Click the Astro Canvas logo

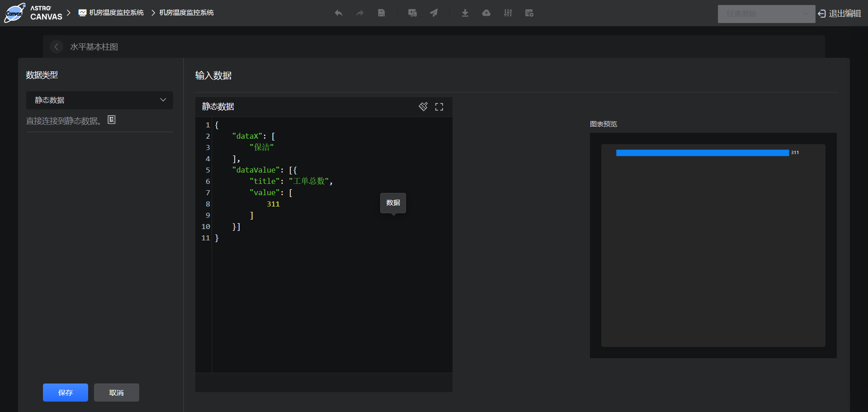pyautogui.click(x=33, y=13)
